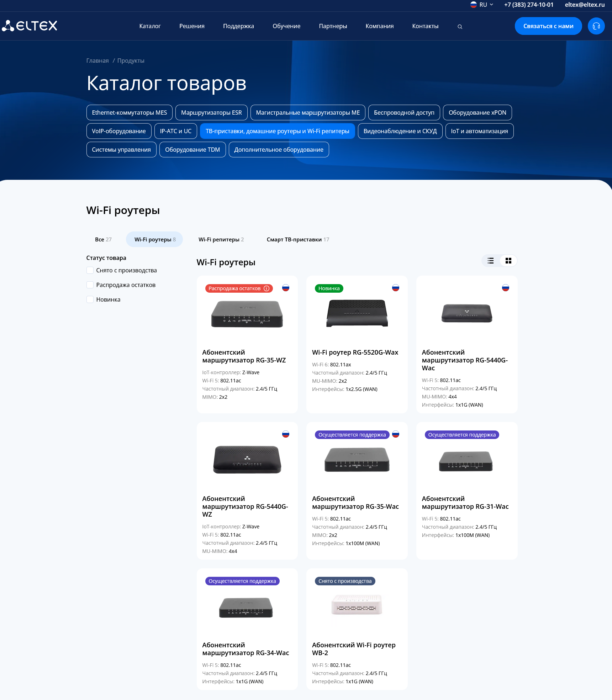
Task: Switch to Wi-Fi репитеры tab
Action: [x=221, y=239]
